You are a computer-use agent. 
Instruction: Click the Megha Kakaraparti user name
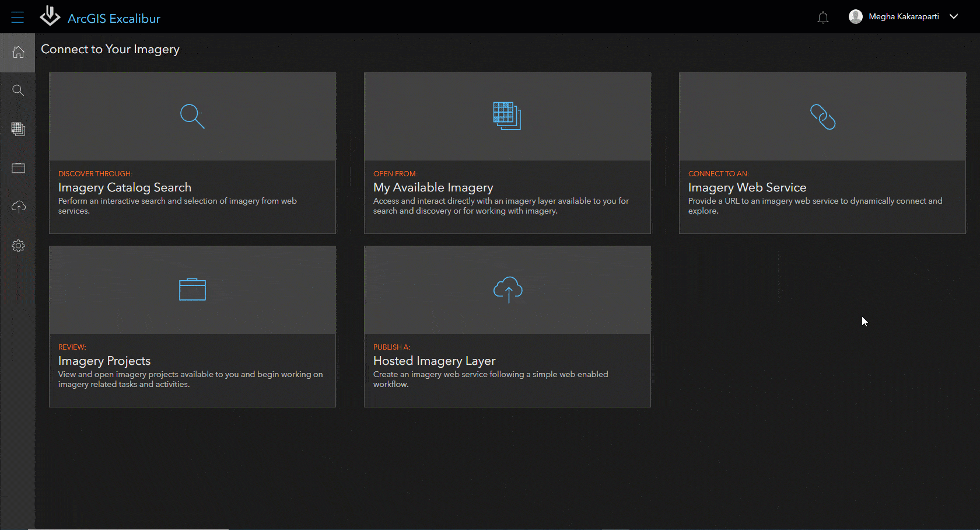click(904, 16)
